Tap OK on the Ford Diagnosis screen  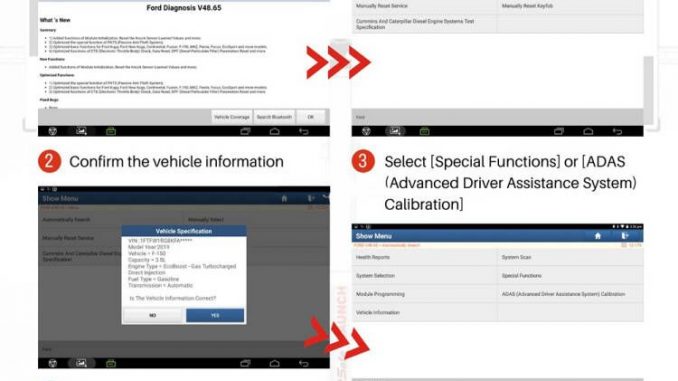310,117
